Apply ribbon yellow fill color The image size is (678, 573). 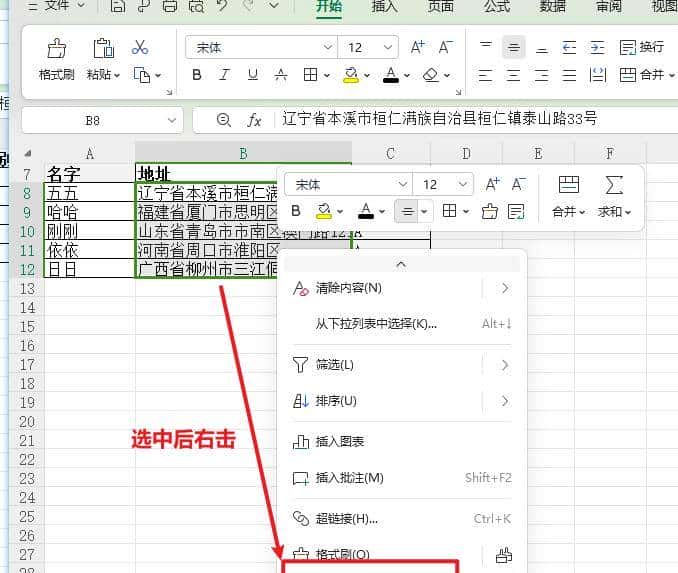(351, 75)
